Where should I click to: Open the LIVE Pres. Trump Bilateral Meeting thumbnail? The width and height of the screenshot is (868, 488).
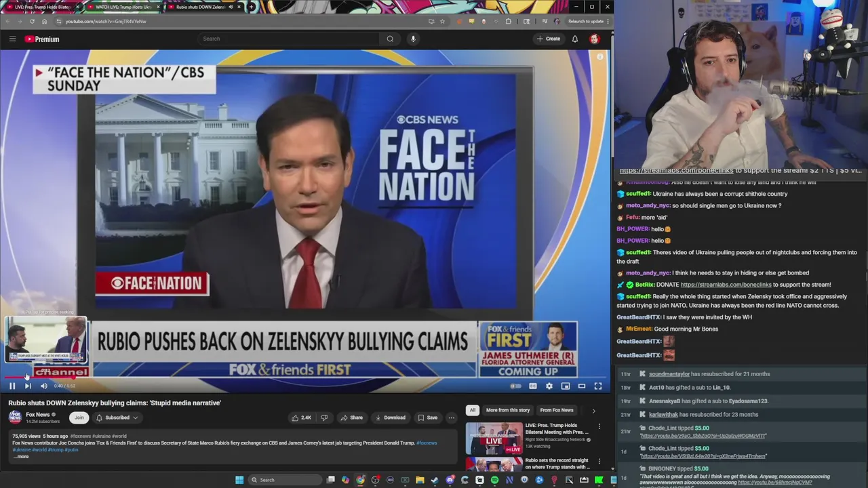[x=494, y=439]
